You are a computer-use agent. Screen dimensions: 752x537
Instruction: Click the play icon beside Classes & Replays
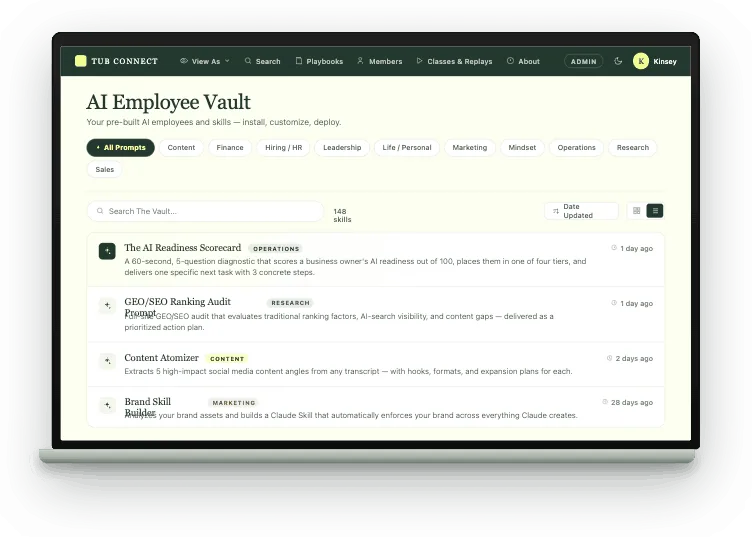(419, 61)
